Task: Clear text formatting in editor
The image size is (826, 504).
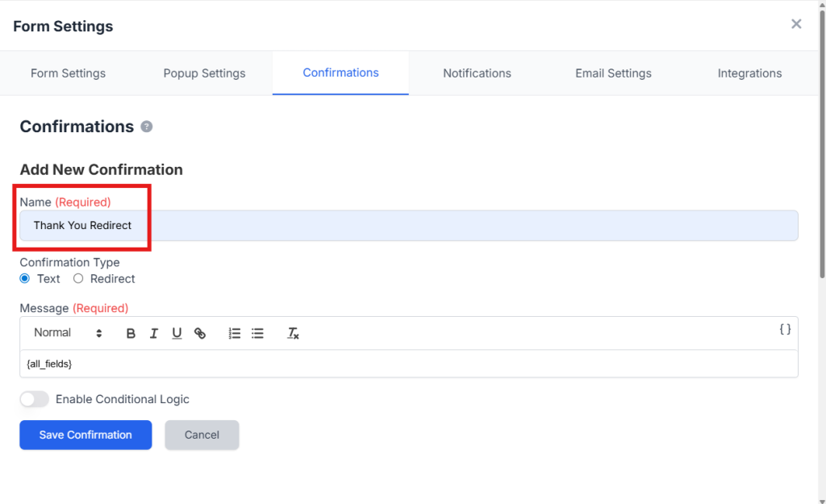Action: pyautogui.click(x=294, y=333)
